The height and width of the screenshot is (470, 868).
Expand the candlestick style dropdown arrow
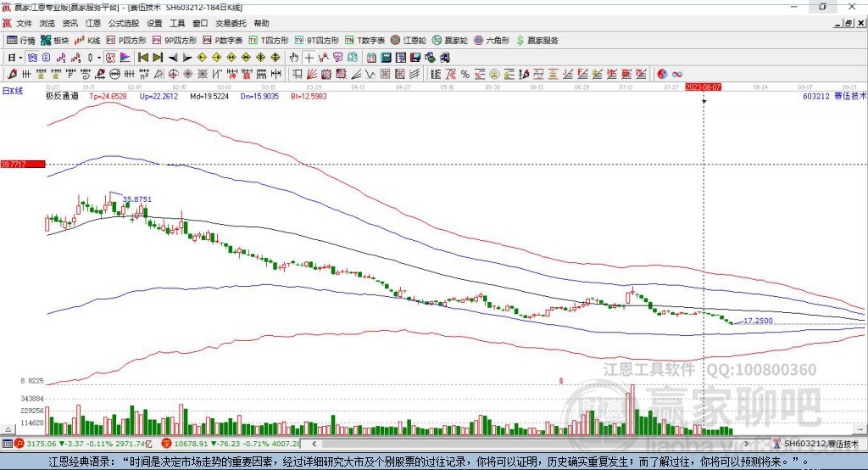[98, 58]
